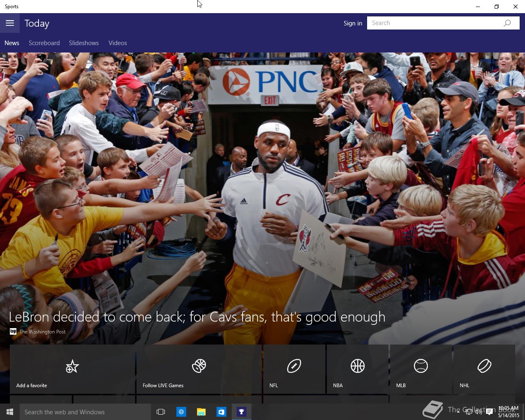Switch to the Videos tab
Image resolution: width=525 pixels, height=420 pixels.
pos(118,43)
